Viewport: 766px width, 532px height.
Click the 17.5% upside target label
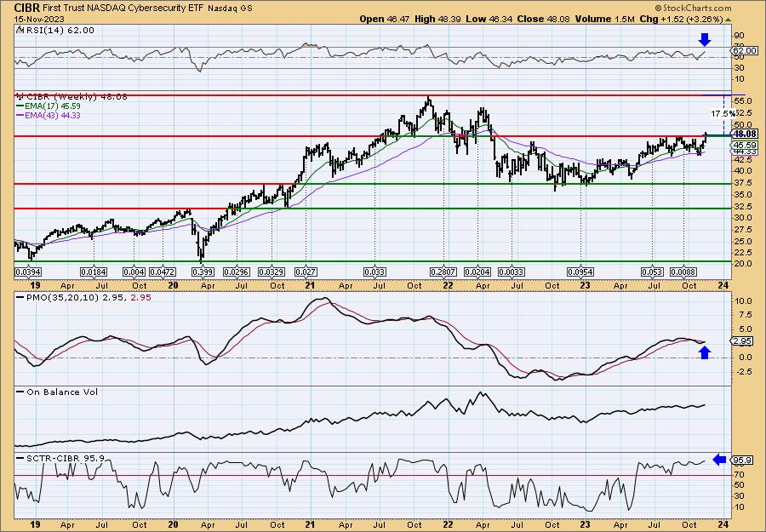723,113
